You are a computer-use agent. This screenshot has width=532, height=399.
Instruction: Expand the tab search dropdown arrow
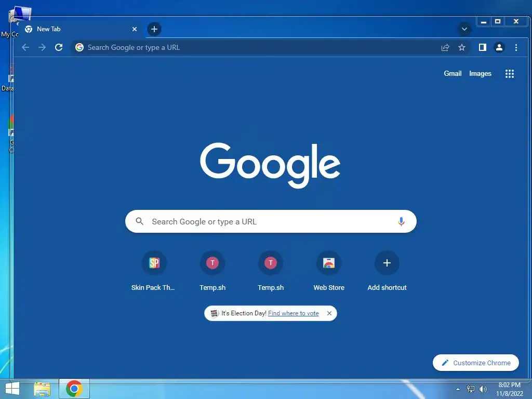tap(464, 29)
